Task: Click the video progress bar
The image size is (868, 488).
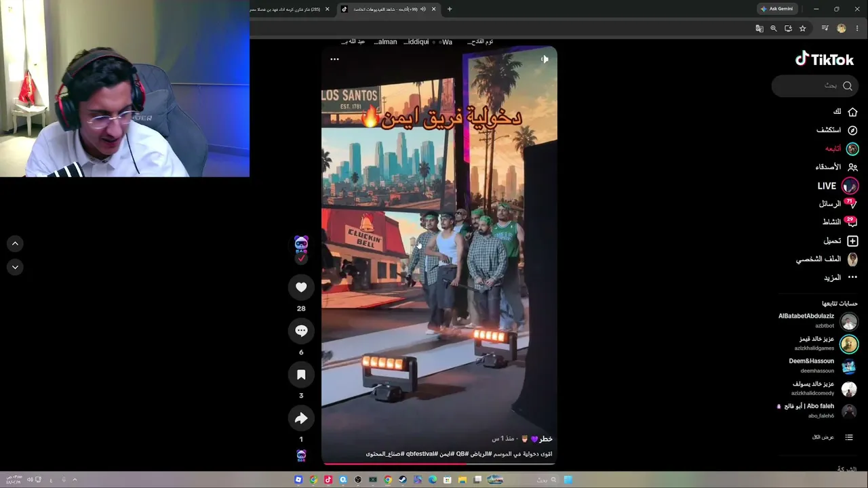Action: (439, 464)
